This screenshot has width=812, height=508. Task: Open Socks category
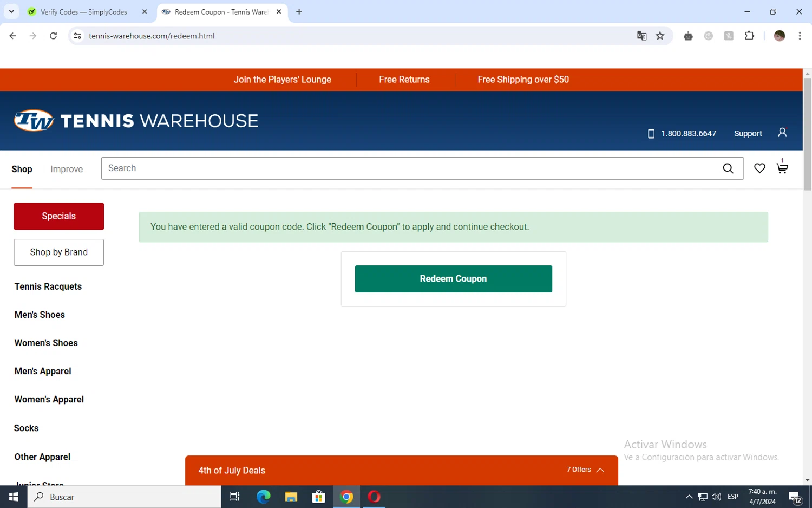[x=26, y=428]
